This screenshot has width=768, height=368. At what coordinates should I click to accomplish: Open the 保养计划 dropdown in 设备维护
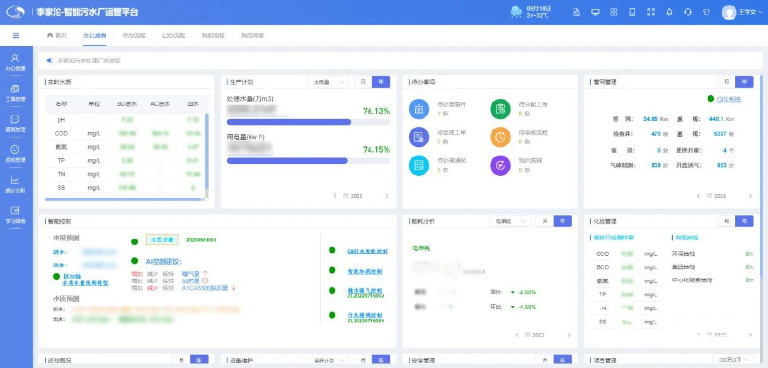coord(328,361)
